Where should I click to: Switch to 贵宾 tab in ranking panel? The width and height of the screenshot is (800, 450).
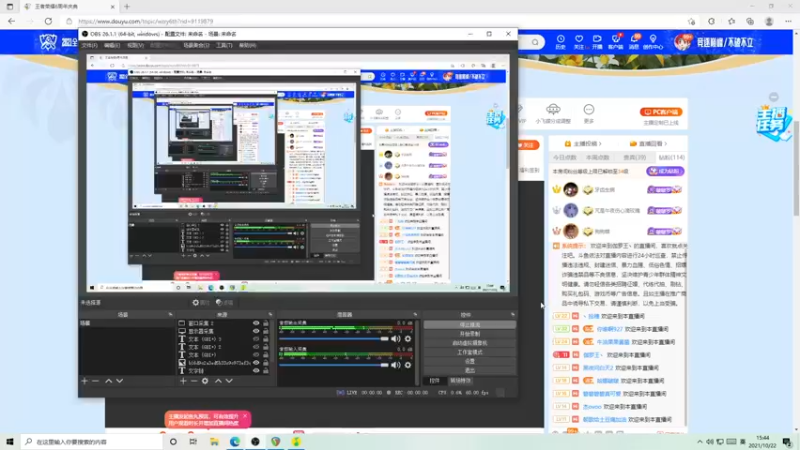pyautogui.click(x=634, y=158)
